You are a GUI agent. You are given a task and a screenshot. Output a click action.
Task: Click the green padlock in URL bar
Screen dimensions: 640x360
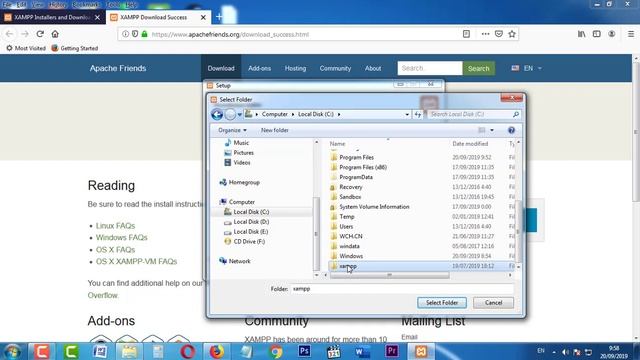(144, 34)
